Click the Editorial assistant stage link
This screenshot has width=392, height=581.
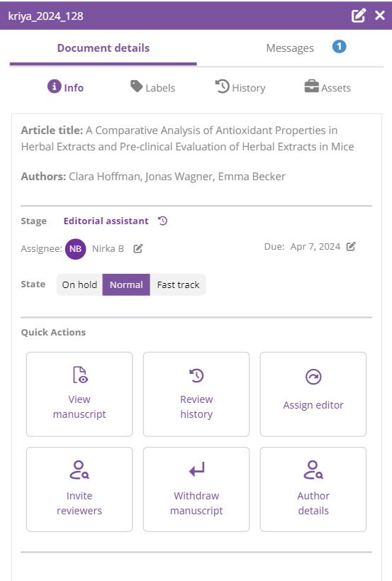[x=106, y=221]
